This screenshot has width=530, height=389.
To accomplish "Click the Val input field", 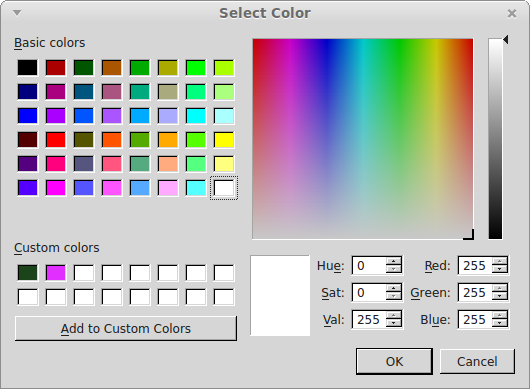I will coord(369,319).
